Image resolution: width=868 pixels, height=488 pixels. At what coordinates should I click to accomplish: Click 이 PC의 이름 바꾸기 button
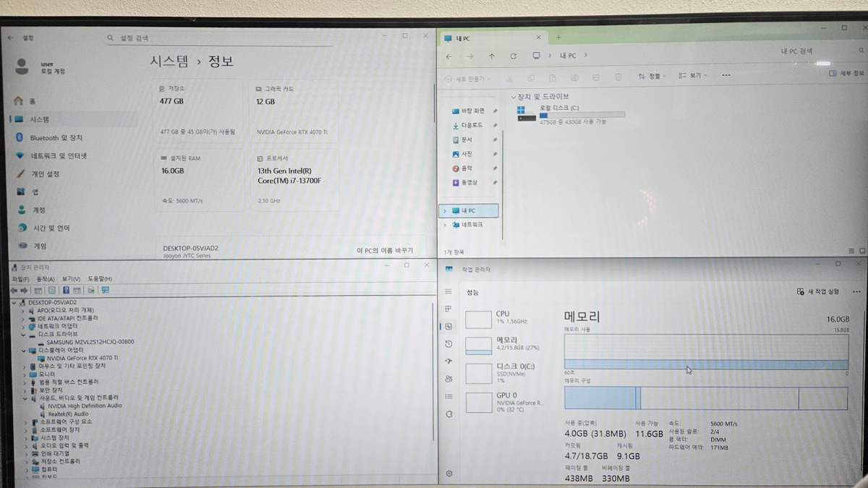click(385, 250)
